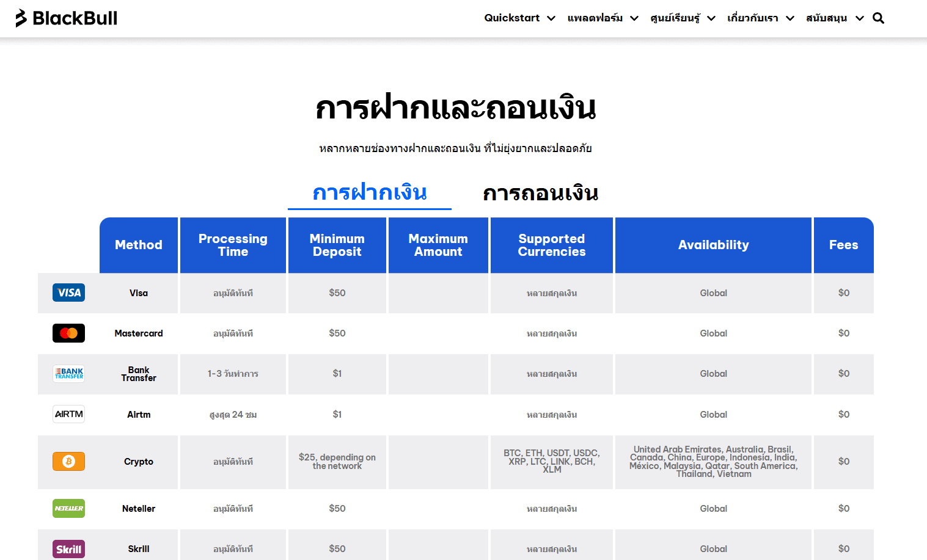Select the Skrill method name
Screen dimensions: 927x560
coord(139,549)
